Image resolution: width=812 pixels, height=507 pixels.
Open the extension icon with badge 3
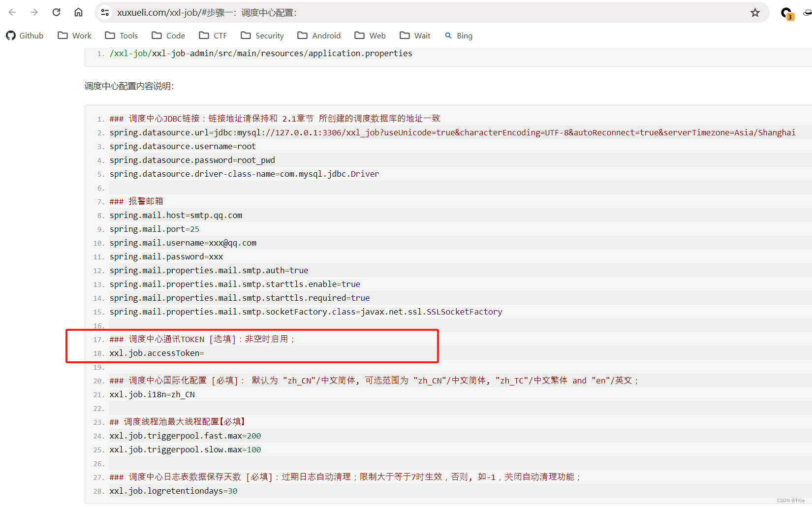tap(787, 13)
